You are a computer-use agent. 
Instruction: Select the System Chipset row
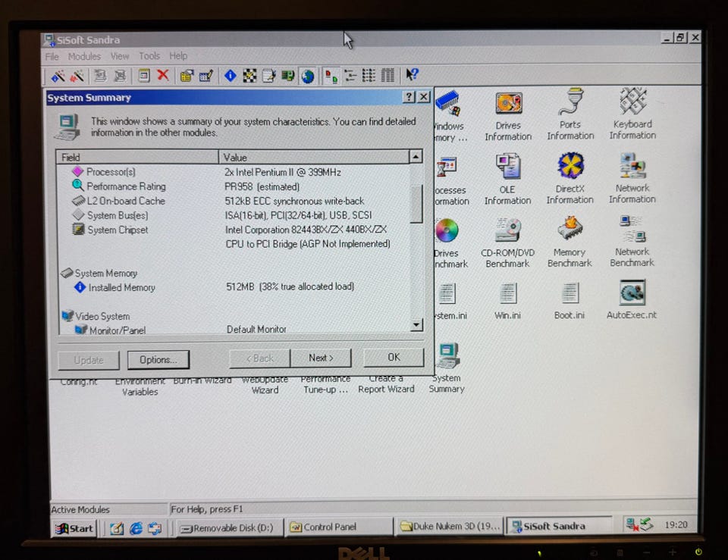click(x=234, y=230)
